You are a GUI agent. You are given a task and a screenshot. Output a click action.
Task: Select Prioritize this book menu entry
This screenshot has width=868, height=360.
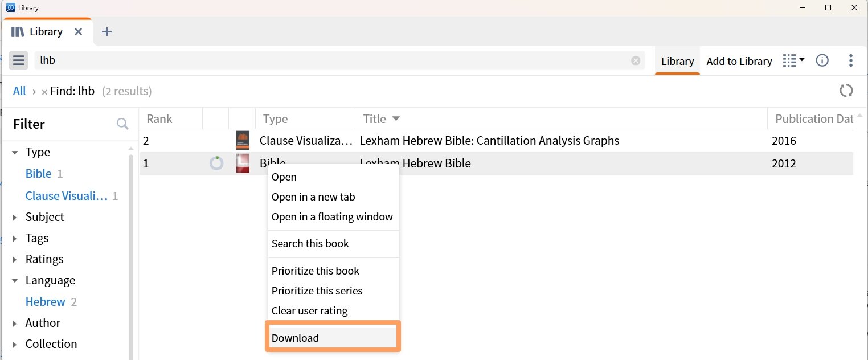click(316, 271)
